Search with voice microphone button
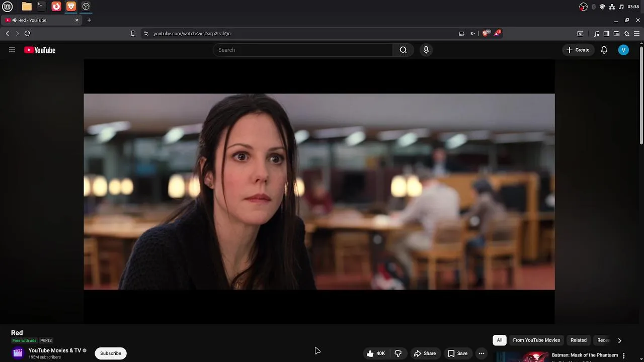644x362 pixels. pyautogui.click(x=426, y=50)
